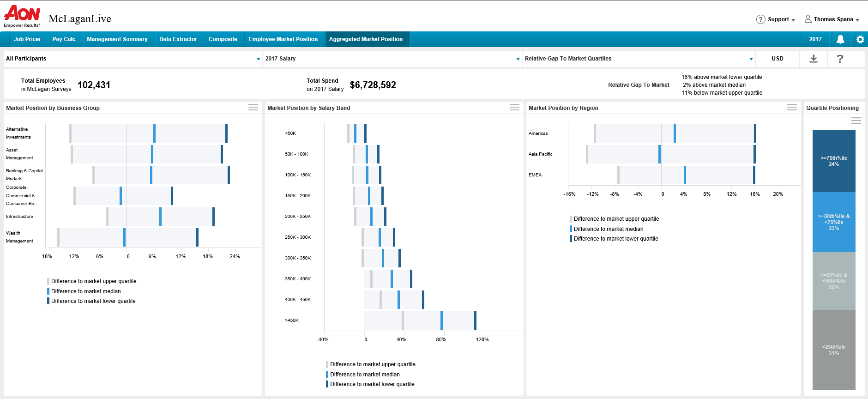Click the Infrastructure bar row
The height and width of the screenshot is (399, 868).
[160, 217]
